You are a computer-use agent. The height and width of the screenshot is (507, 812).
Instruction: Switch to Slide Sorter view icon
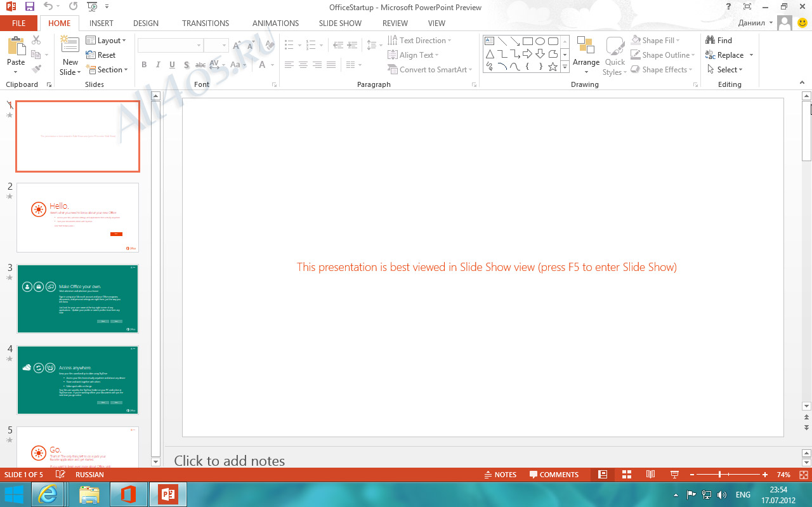coord(627,475)
